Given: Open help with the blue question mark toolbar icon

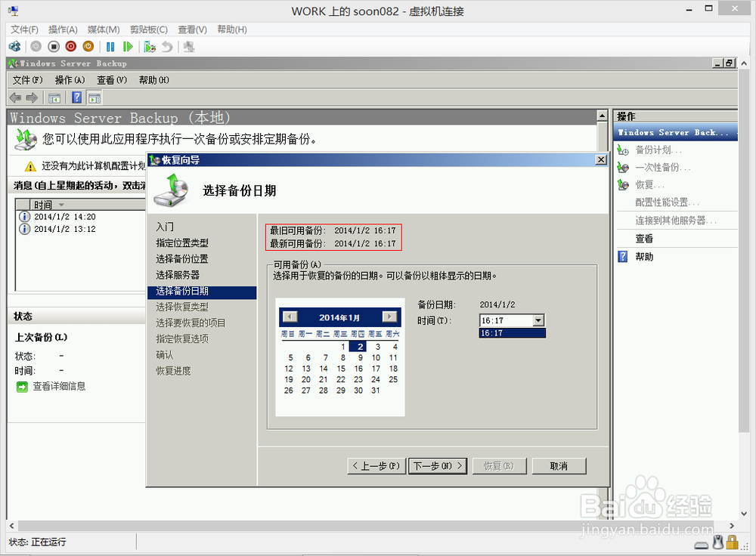Looking at the screenshot, I should pyautogui.click(x=76, y=97).
